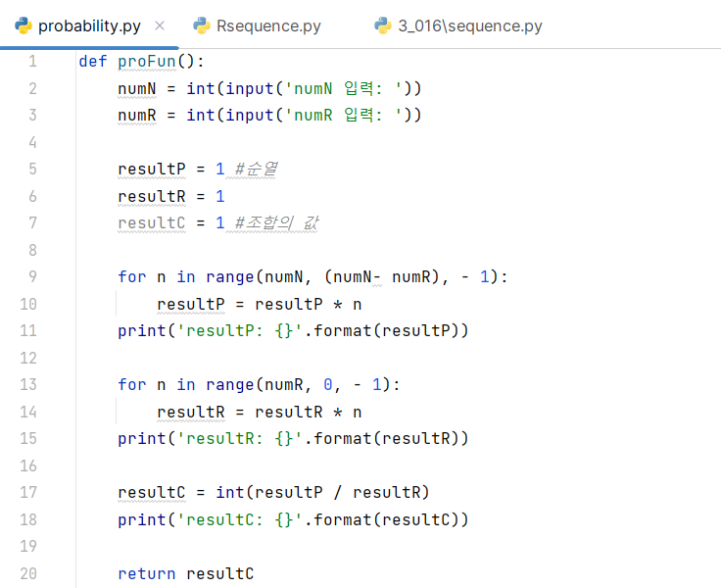Click the 'numR 입력: ' string literal
Viewport: 721px width, 588px height.
click(343, 115)
